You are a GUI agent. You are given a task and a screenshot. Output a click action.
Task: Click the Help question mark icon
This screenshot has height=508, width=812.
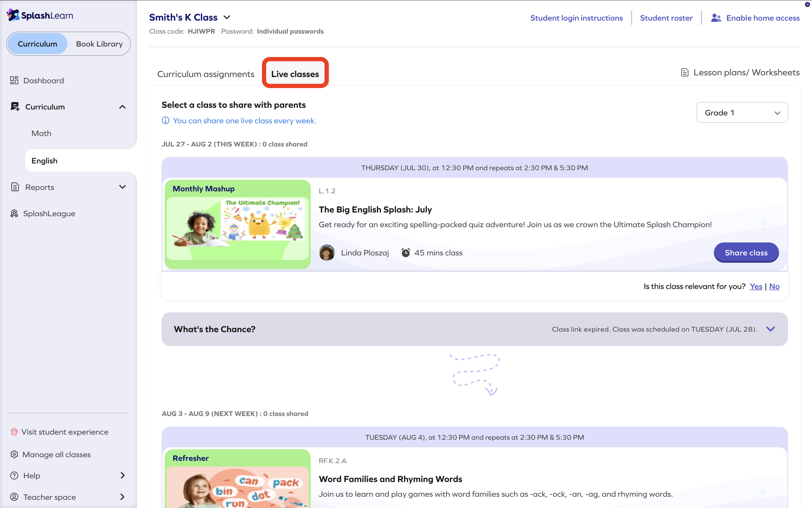[x=14, y=476]
